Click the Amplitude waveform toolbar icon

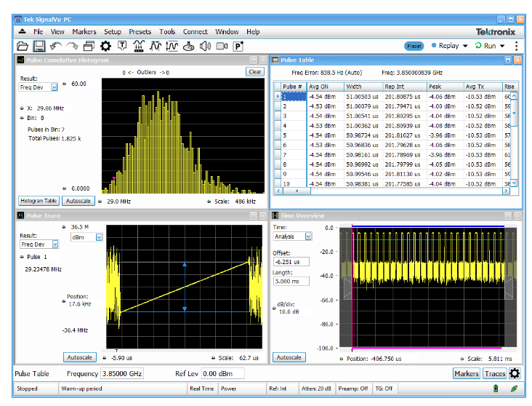[x=172, y=46]
